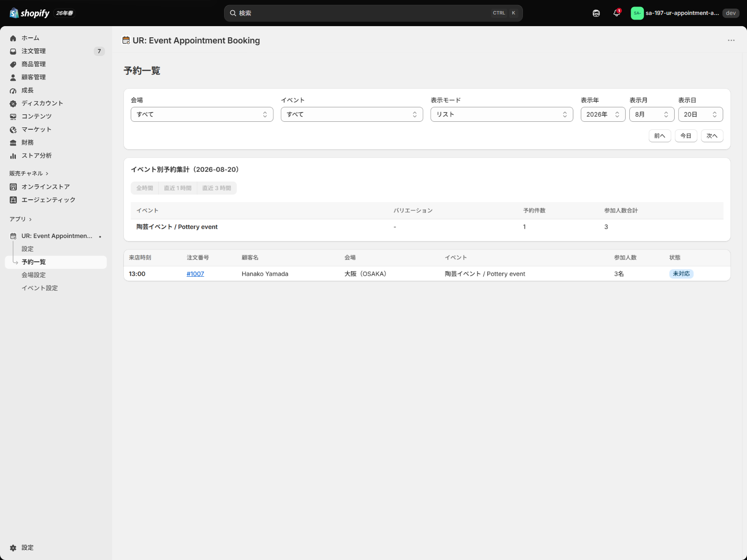
Task: Open ディスカウント discount icon
Action: [13, 104]
